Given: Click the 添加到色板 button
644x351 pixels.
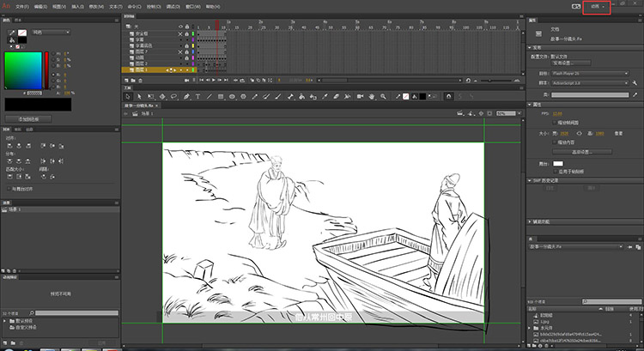Looking at the screenshot, I should [28, 119].
